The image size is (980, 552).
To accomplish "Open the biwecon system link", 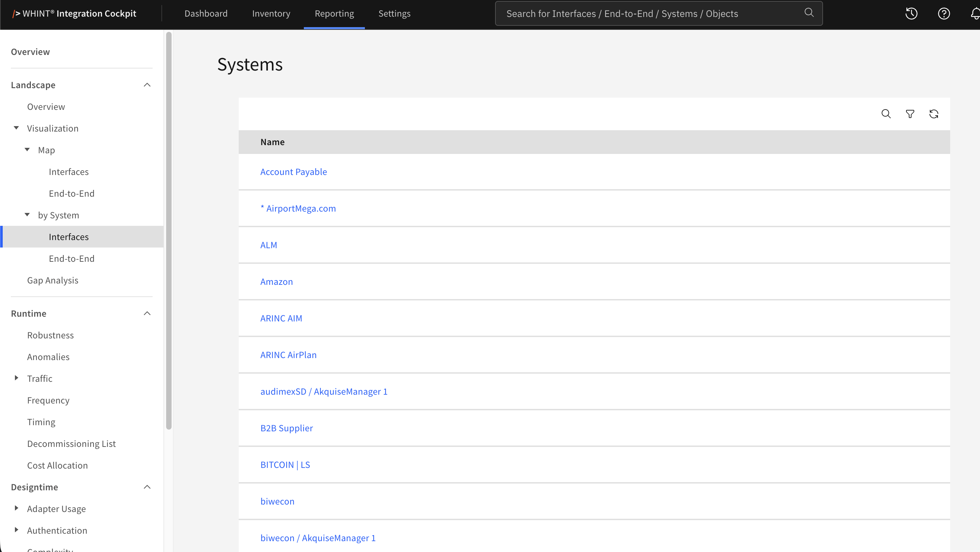I will [x=278, y=501].
